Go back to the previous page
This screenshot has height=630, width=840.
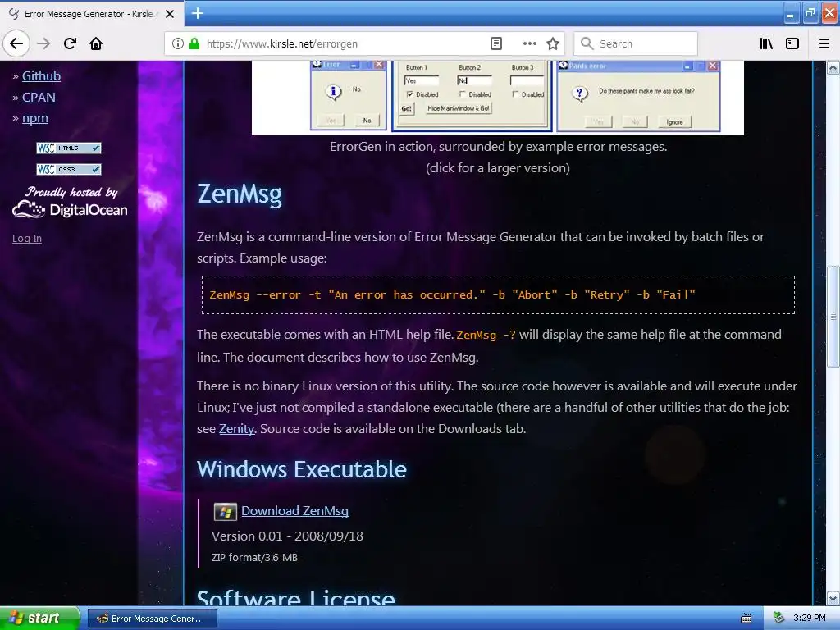point(16,43)
